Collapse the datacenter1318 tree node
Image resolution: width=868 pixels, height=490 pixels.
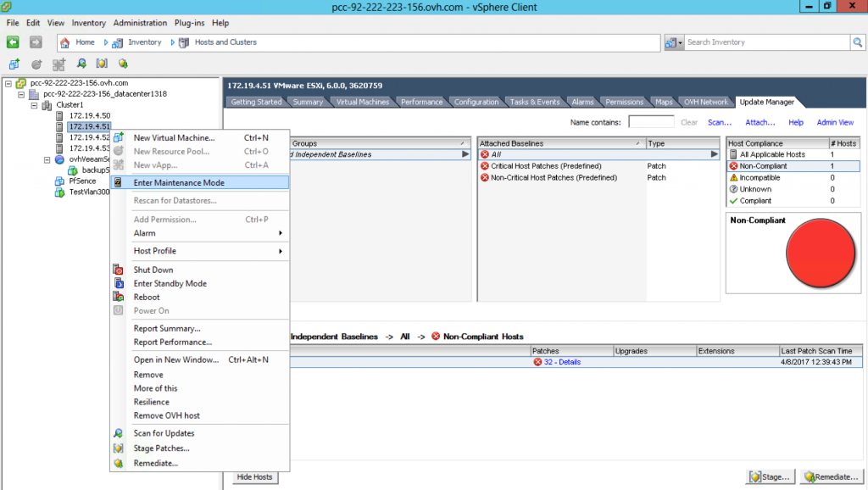tap(21, 94)
